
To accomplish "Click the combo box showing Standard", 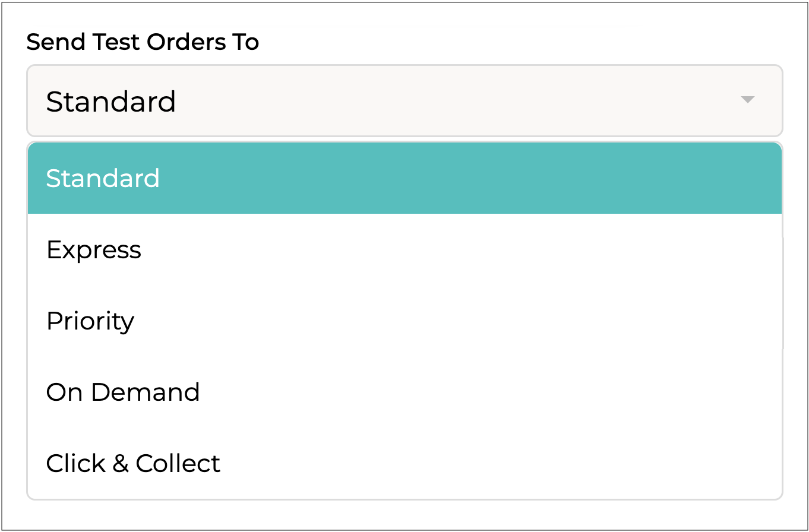I will [x=404, y=101].
